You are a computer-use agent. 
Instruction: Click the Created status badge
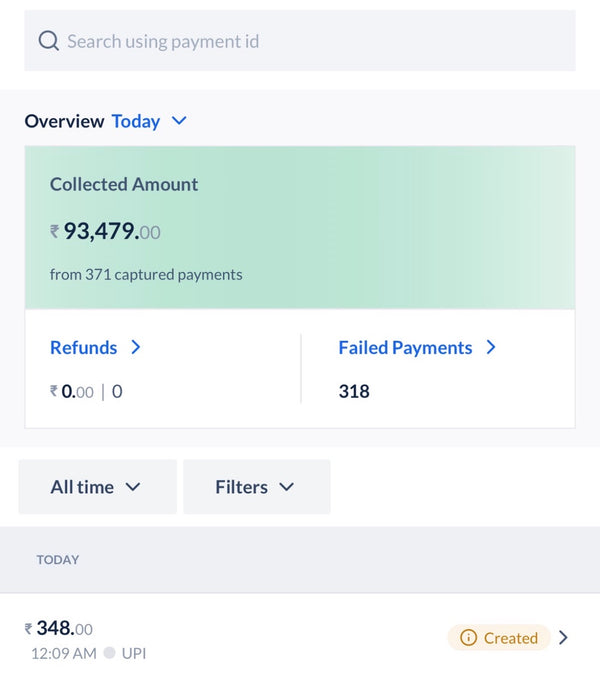point(499,638)
